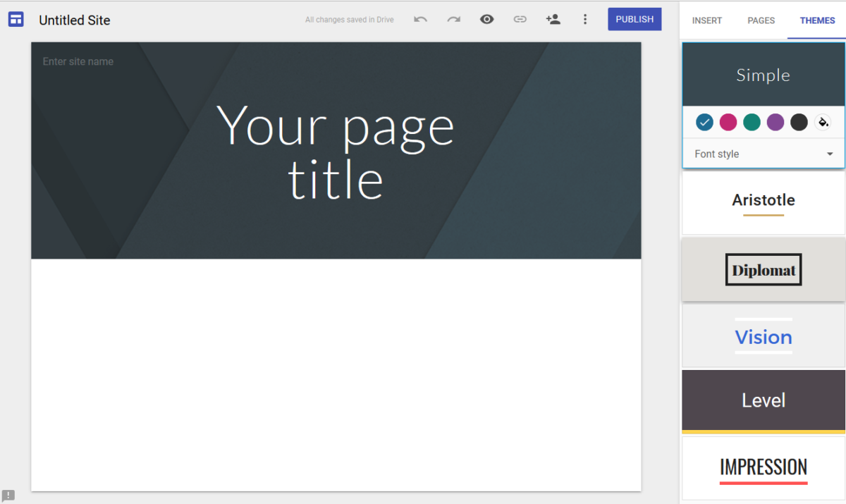Expand the Font style dropdown
The width and height of the screenshot is (846, 504).
(764, 154)
